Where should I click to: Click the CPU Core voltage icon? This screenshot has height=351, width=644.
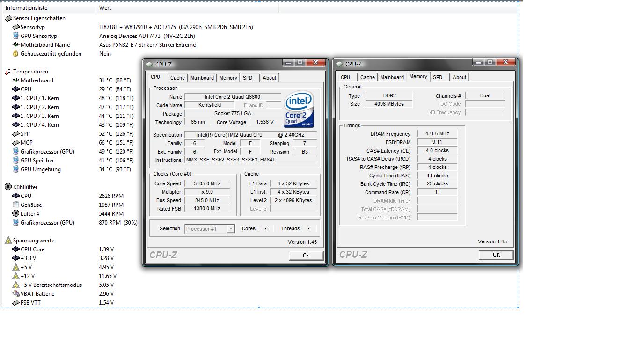[x=16, y=249]
